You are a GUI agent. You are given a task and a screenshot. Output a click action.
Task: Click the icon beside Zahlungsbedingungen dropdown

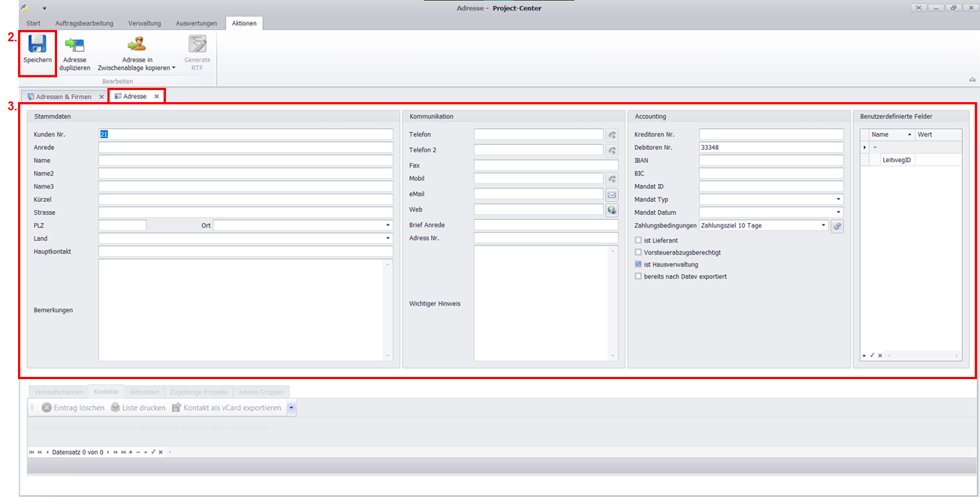point(837,226)
